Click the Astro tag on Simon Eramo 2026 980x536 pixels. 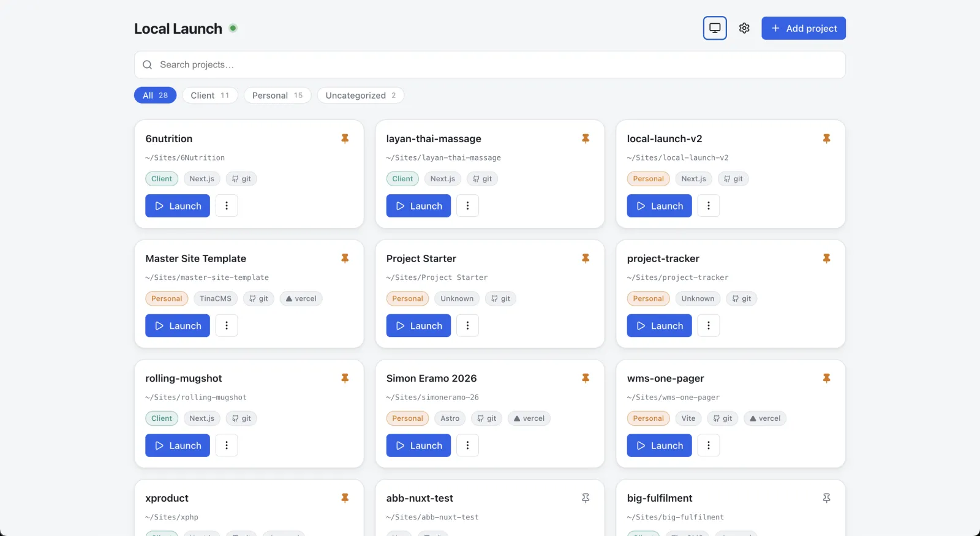pos(450,418)
